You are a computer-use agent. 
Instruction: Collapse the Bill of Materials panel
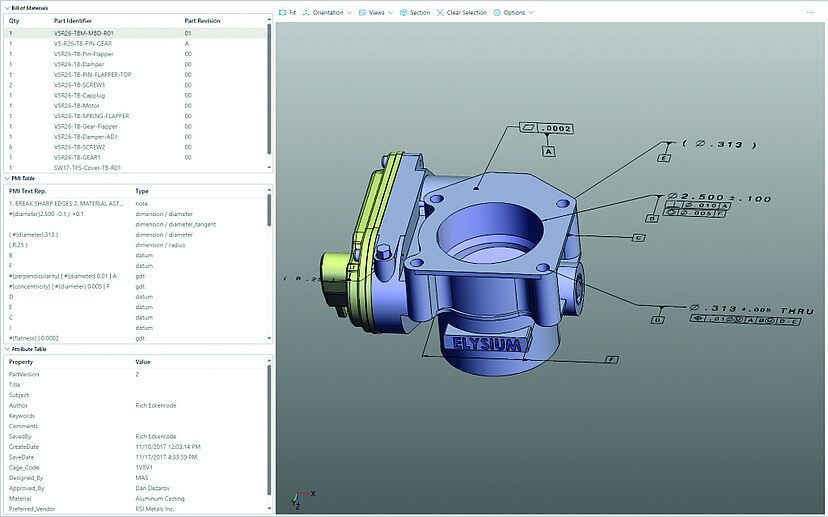(7, 8)
